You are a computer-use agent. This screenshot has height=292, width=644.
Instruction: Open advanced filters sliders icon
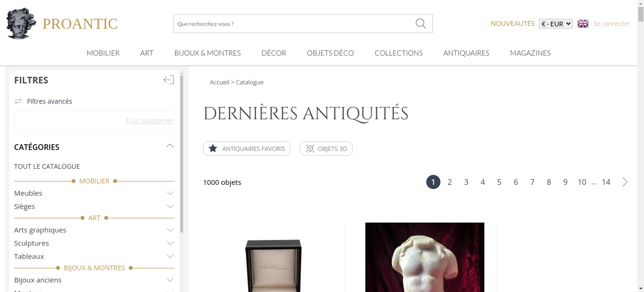pyautogui.click(x=18, y=101)
